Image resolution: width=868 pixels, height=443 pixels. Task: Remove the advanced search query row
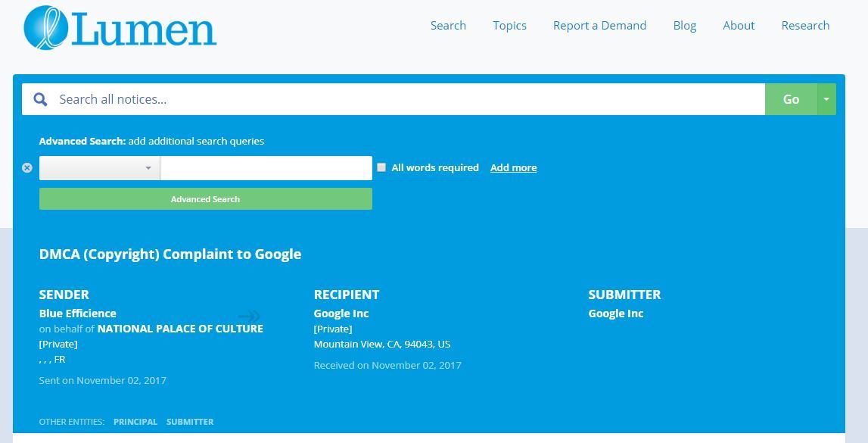pos(27,168)
